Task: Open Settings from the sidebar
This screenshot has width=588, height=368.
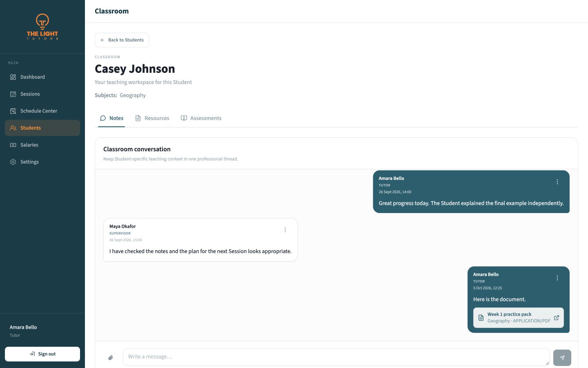Action: (42, 162)
